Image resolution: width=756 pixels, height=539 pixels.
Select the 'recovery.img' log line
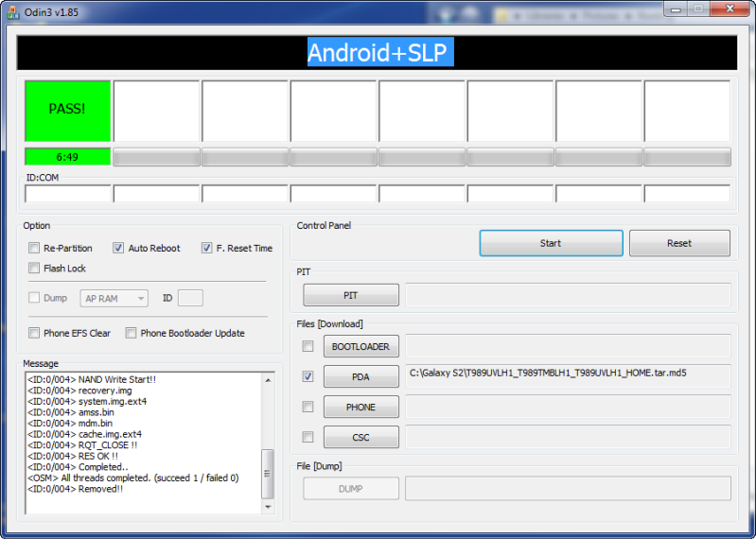click(79, 391)
